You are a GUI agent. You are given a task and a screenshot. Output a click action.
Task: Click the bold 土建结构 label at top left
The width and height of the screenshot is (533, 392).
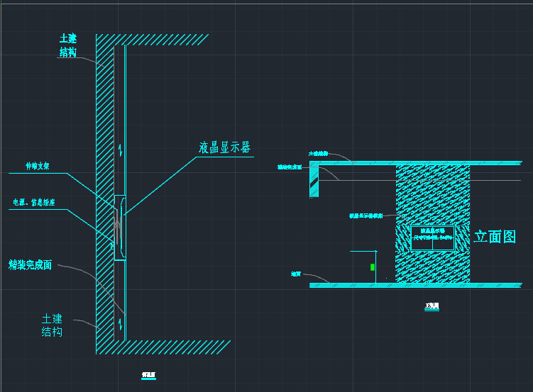[x=68, y=45]
